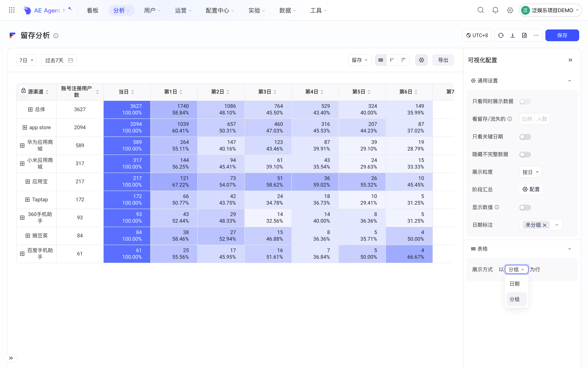Toggle 隐藏不完整数据 switch
The image size is (588, 368).
click(525, 155)
